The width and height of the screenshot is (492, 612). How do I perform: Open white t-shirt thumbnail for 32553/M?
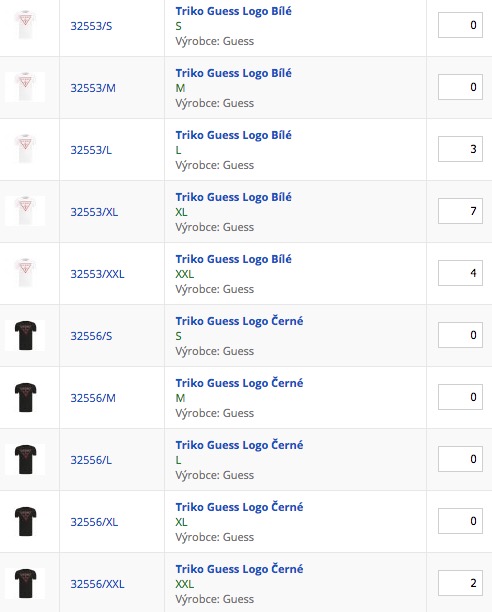(x=25, y=87)
